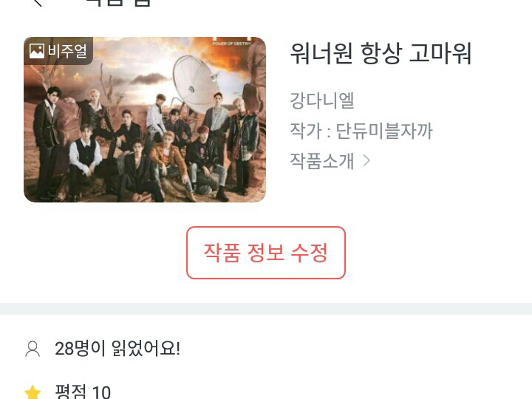Viewport: 532px width, 399px height.
Task: View the 28명이 읽었어요 reader count
Action: tap(117, 349)
